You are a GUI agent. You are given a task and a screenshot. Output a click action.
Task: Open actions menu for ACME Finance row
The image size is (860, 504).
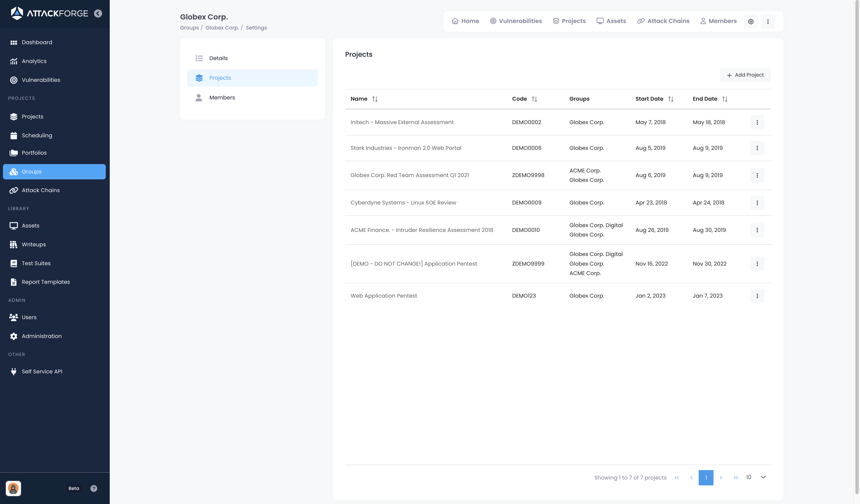pyautogui.click(x=757, y=230)
